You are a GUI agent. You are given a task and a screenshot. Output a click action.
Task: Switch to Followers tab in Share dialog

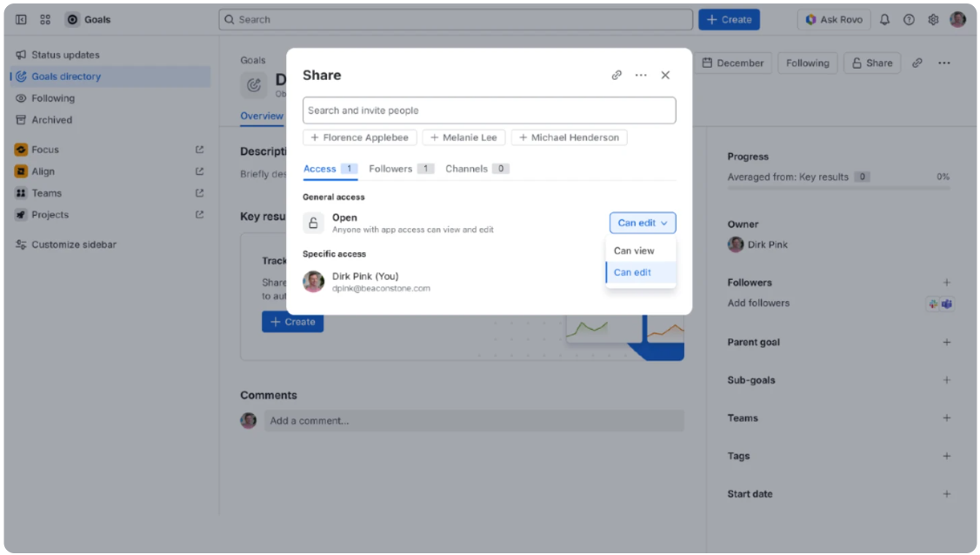401,169
